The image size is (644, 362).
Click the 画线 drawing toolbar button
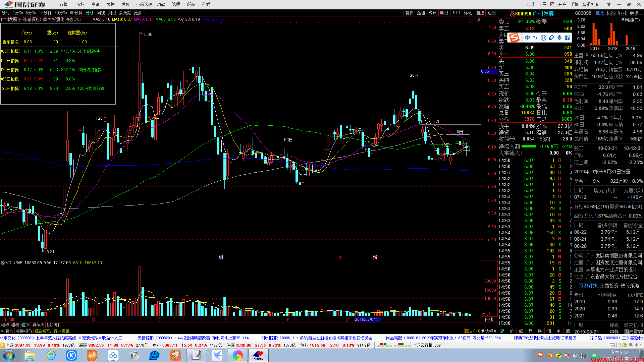coord(444,13)
